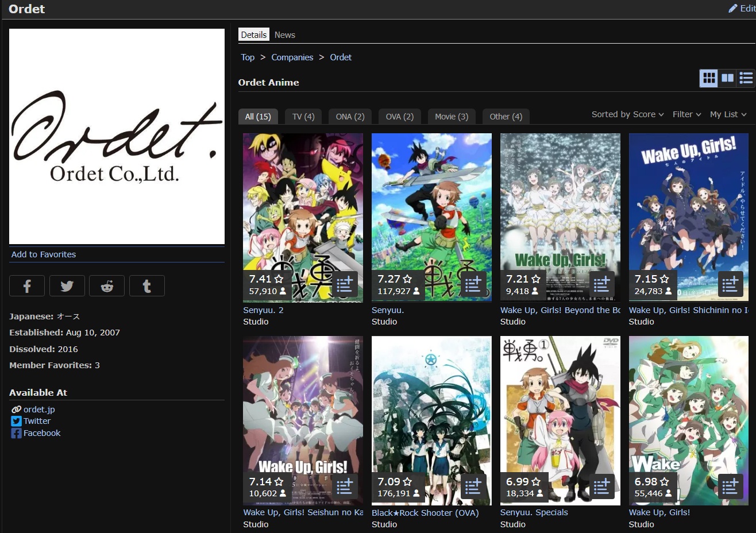756x533 pixels.
Task: Open the ordet.jp website link
Action: coord(39,410)
